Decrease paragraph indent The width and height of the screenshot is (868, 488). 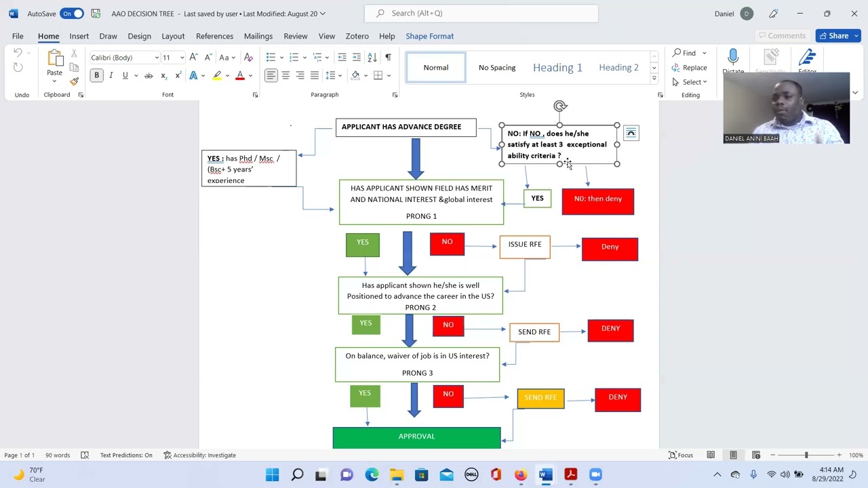342,57
